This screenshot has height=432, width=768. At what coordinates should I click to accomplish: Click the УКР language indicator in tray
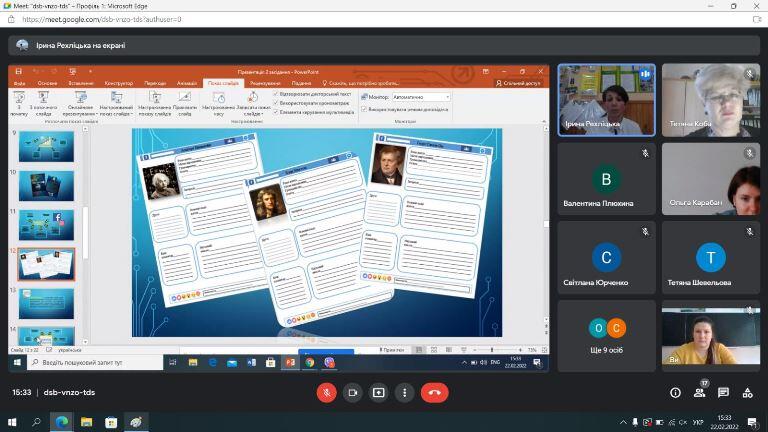click(698, 422)
